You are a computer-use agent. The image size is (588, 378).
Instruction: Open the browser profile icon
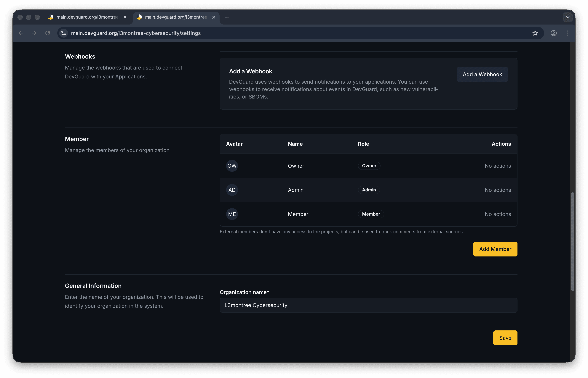point(553,33)
